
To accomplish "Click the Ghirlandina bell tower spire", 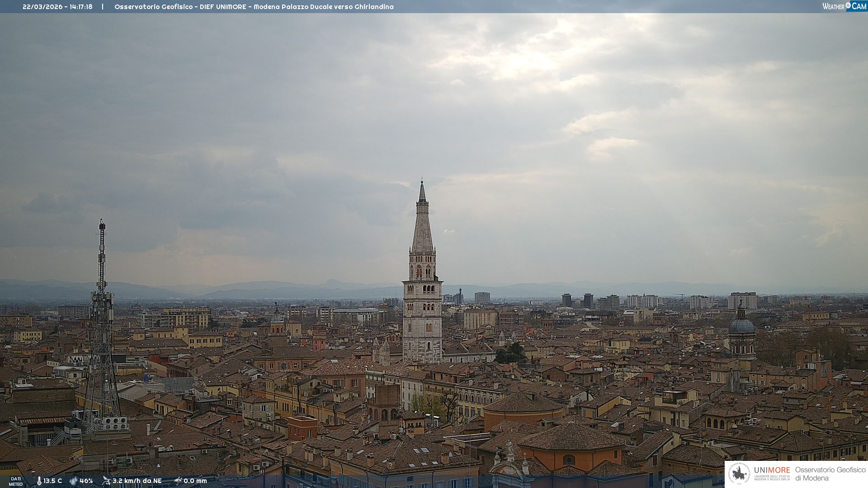I will tap(422, 226).
